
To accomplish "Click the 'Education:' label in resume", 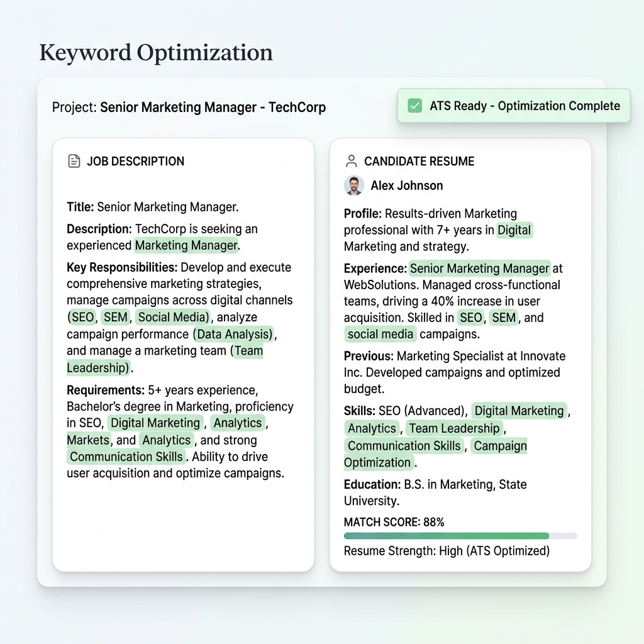I will pyautogui.click(x=372, y=485).
